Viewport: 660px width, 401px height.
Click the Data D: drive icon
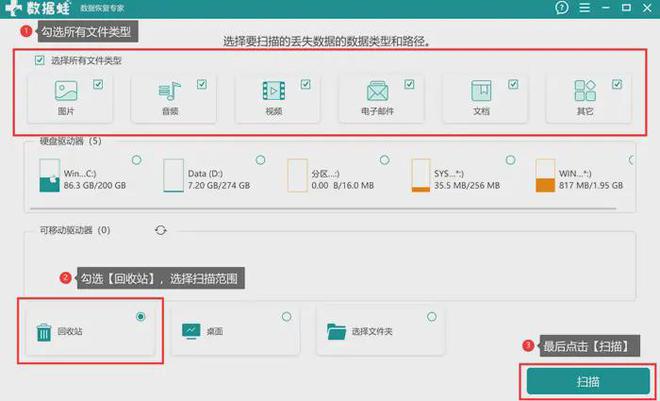tap(173, 175)
